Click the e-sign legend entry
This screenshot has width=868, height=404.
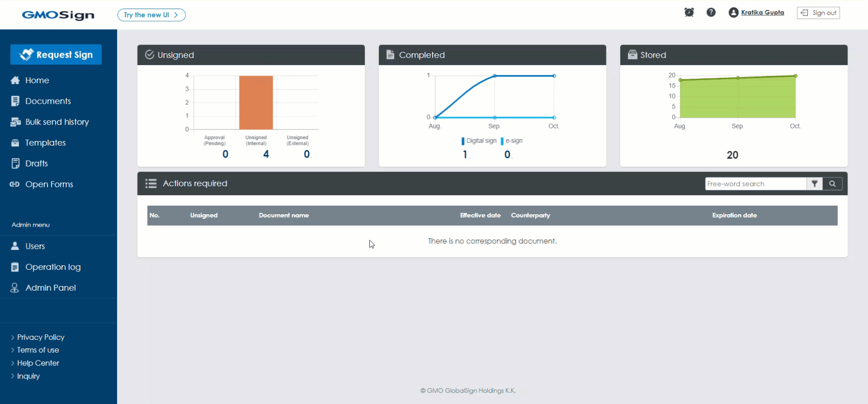[x=512, y=141]
